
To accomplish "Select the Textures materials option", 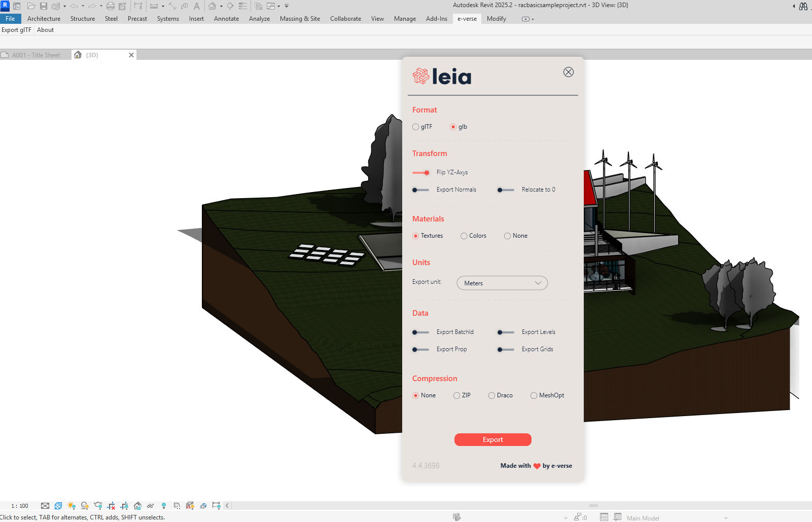I will [x=415, y=236].
